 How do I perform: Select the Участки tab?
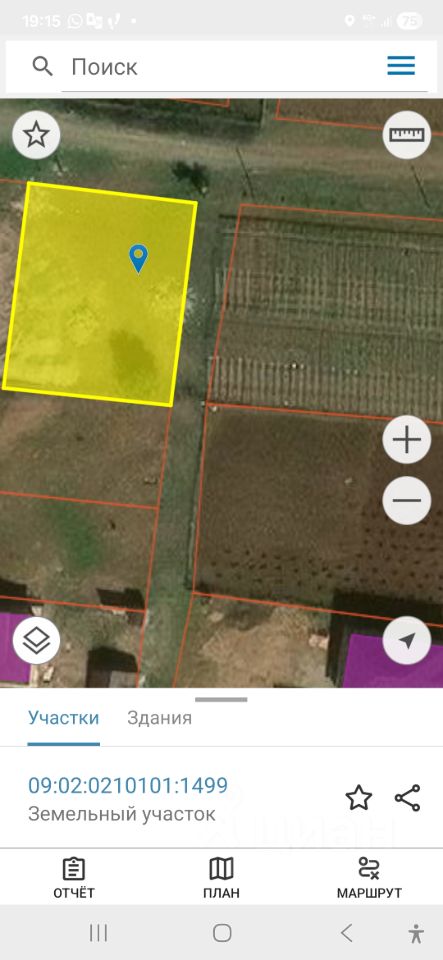(x=64, y=718)
